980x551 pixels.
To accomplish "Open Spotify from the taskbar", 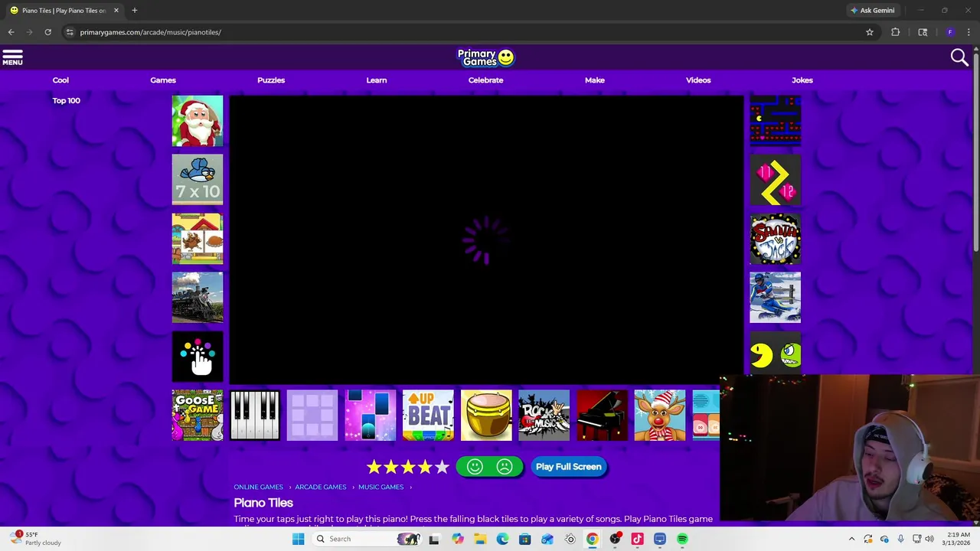I will pyautogui.click(x=682, y=539).
